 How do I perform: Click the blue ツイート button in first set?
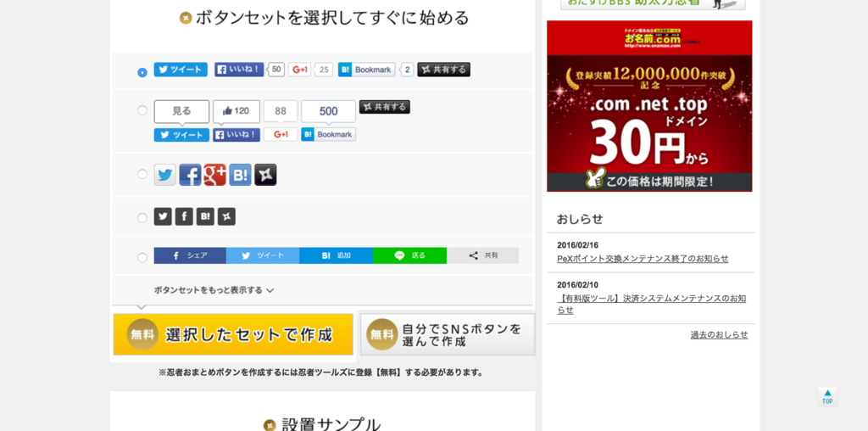click(181, 70)
